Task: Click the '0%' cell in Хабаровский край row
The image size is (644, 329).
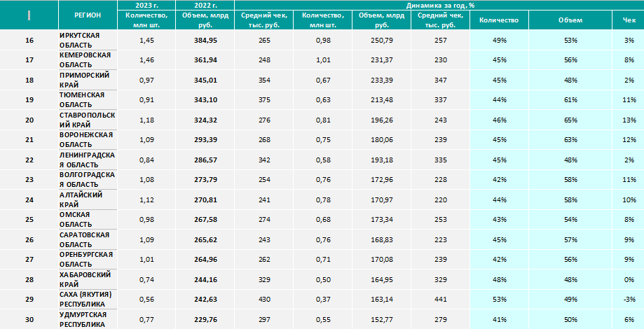Action: pos(629,279)
